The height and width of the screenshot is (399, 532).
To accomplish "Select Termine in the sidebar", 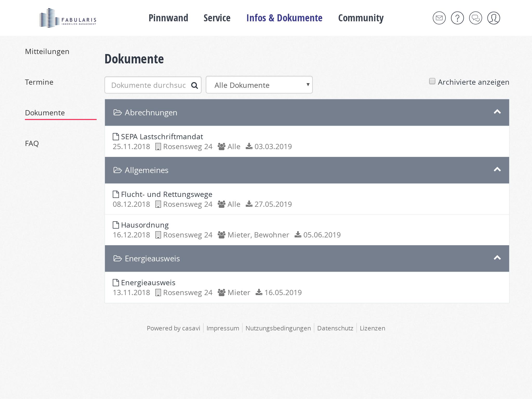I will click(39, 82).
